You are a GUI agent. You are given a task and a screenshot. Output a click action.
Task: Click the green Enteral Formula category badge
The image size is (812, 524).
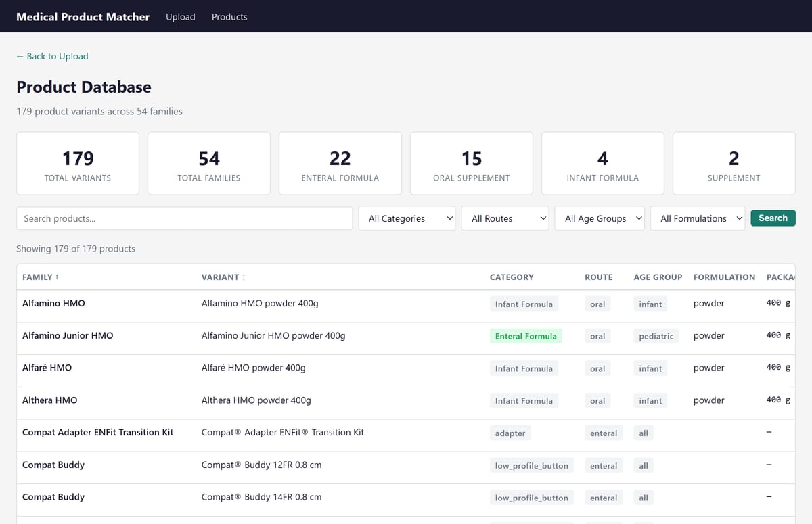(x=526, y=336)
